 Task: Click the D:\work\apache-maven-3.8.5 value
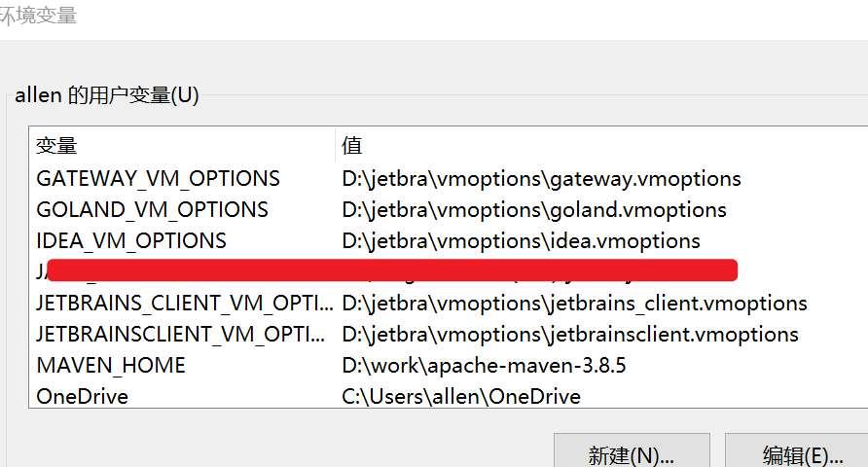(484, 365)
